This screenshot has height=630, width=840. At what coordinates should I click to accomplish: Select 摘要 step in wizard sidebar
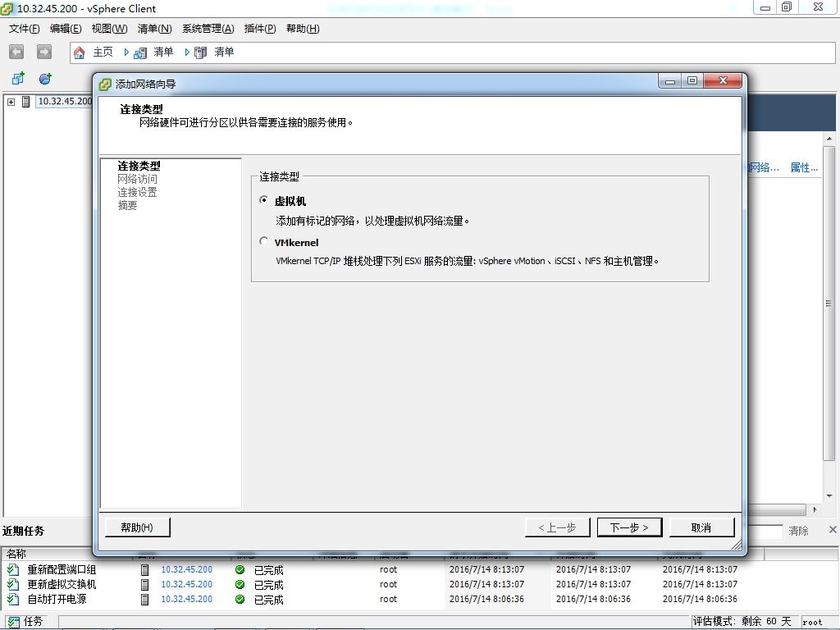pos(127,205)
